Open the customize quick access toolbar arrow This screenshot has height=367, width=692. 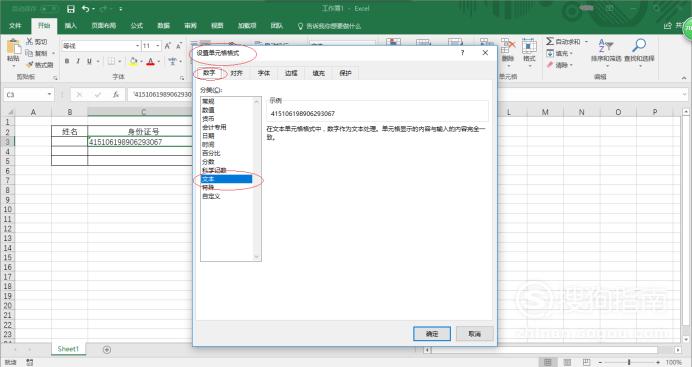click(121, 9)
